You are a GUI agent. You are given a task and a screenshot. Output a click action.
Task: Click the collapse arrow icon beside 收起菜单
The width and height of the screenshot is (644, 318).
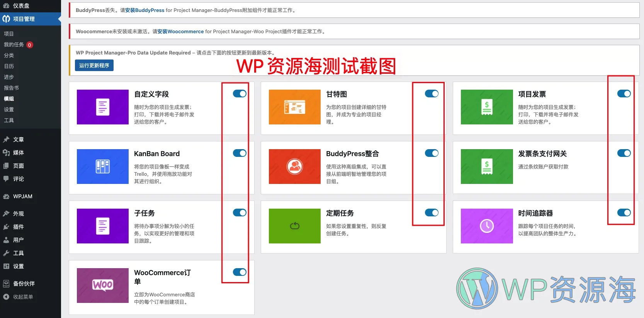tap(6, 297)
